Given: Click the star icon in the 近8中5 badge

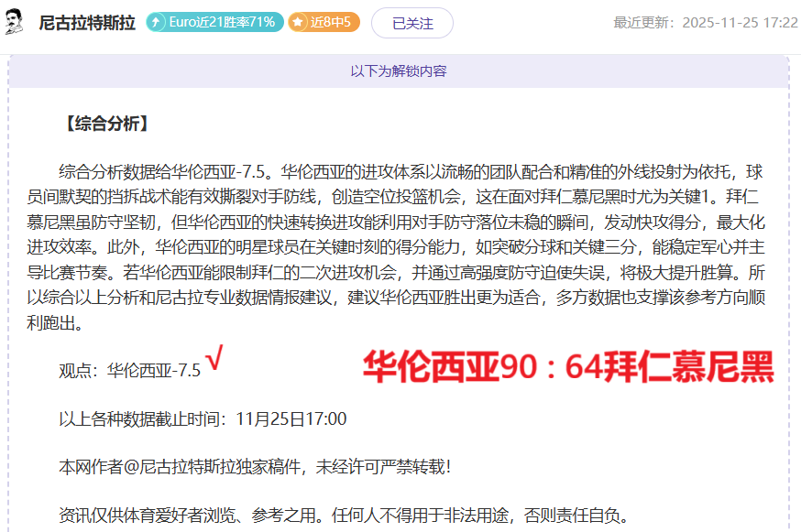Looking at the screenshot, I should click(298, 22).
